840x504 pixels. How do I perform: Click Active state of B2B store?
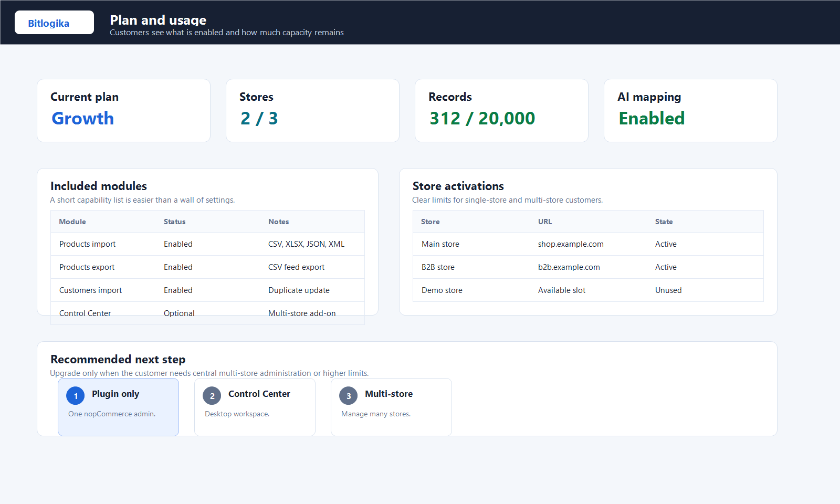pos(666,267)
